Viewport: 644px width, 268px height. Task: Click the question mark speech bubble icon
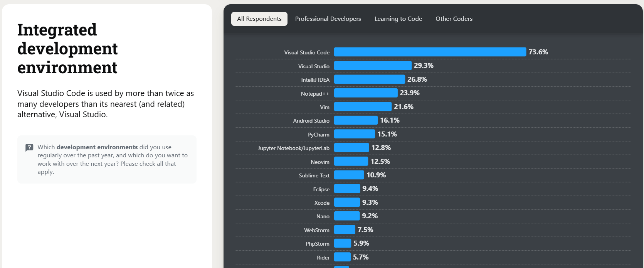(29, 148)
